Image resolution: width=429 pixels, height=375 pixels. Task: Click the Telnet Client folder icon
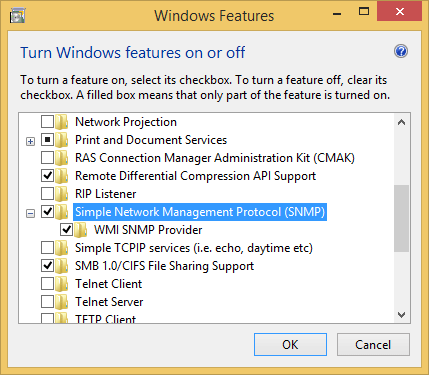pyautogui.click(x=62, y=284)
